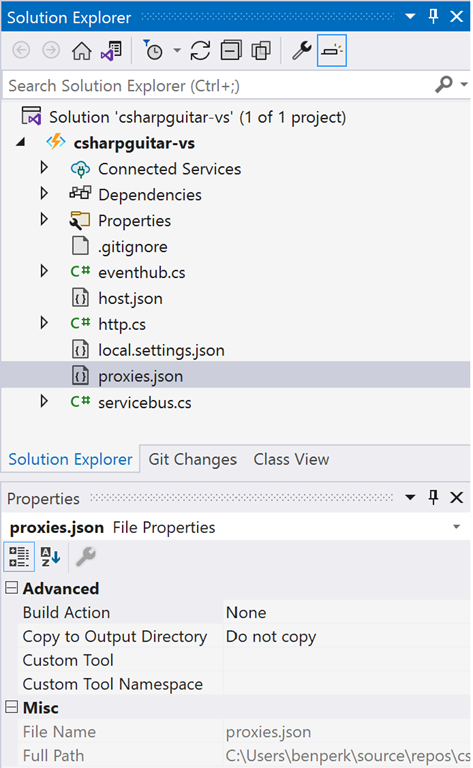Toggle Categorized view in Properties panel
Viewport: 473px width, 768px height.
click(x=19, y=556)
